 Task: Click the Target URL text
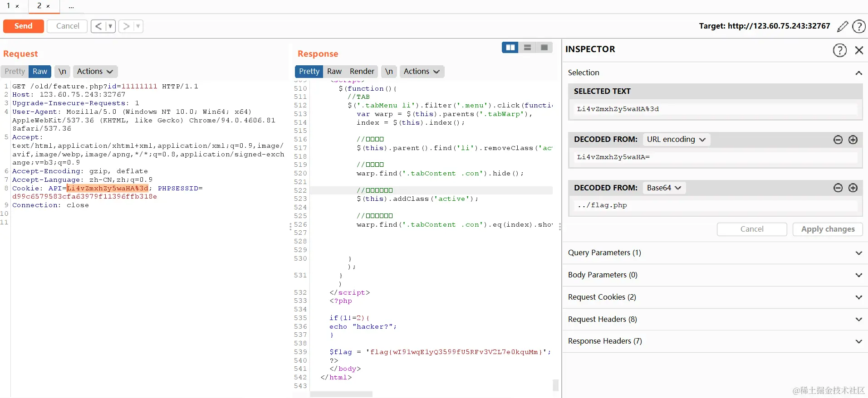coord(764,26)
